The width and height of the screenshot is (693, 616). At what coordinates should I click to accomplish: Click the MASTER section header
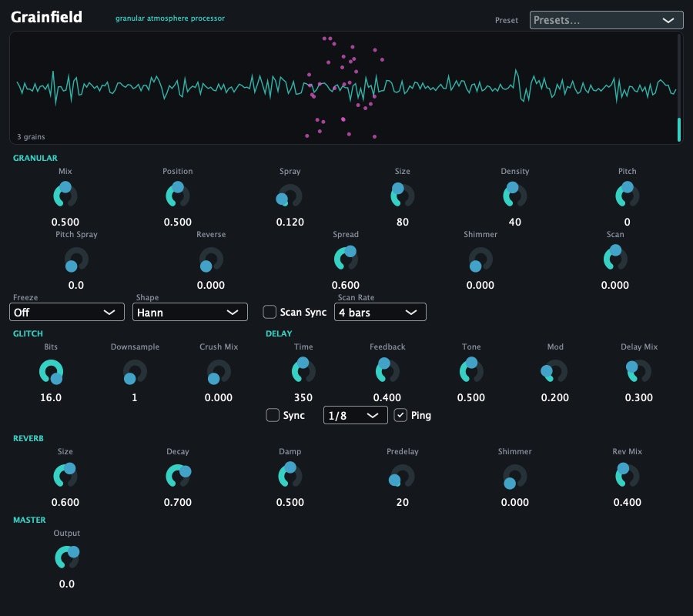[29, 520]
